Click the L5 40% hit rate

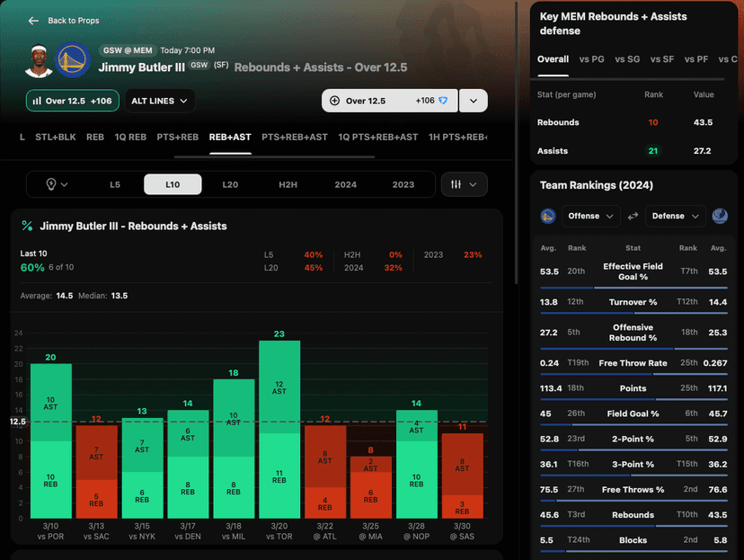point(314,255)
